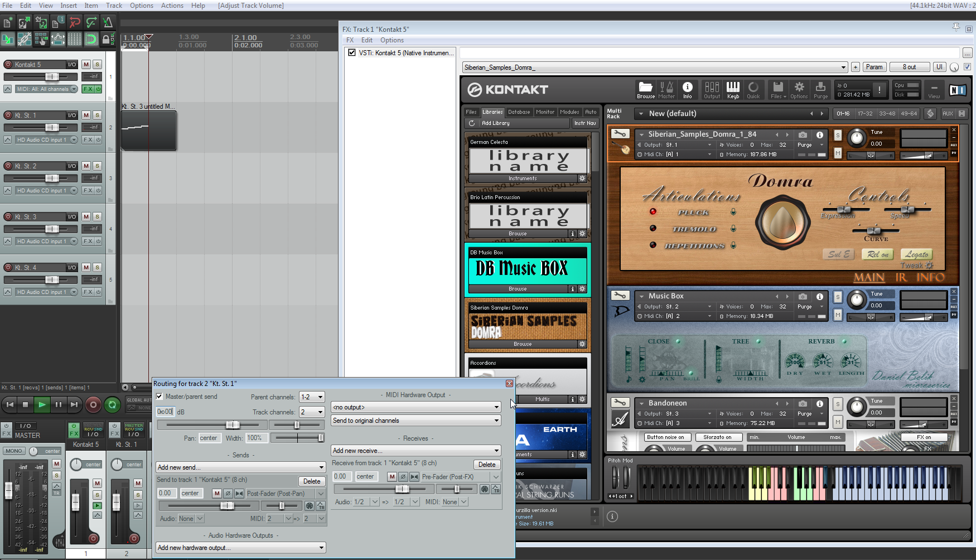
Task: Click snapshot camera icon on Music Box
Action: click(x=803, y=296)
